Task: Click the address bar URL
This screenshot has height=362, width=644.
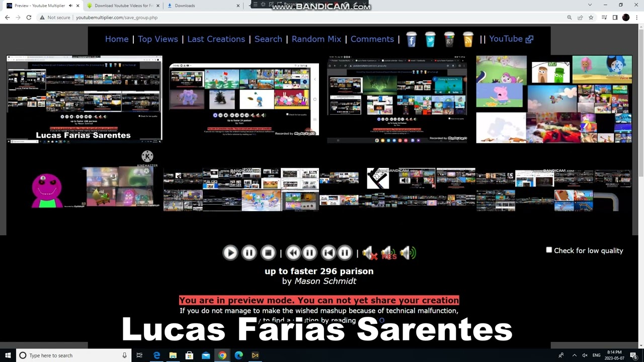Action: 117,18
